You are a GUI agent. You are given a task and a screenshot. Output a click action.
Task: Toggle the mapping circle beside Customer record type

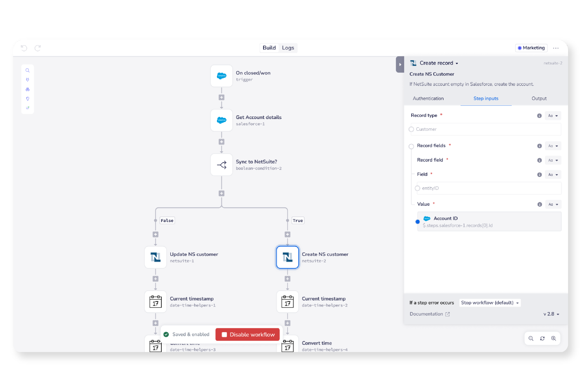[411, 129]
